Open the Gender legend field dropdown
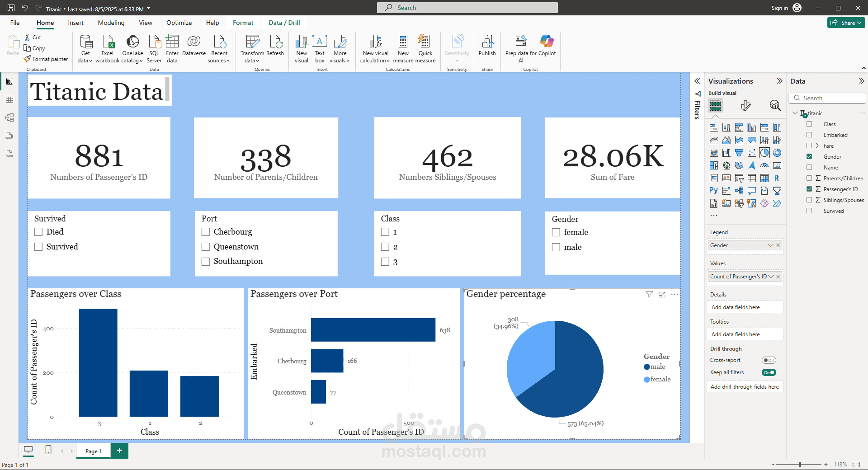The image size is (868, 470). point(770,245)
